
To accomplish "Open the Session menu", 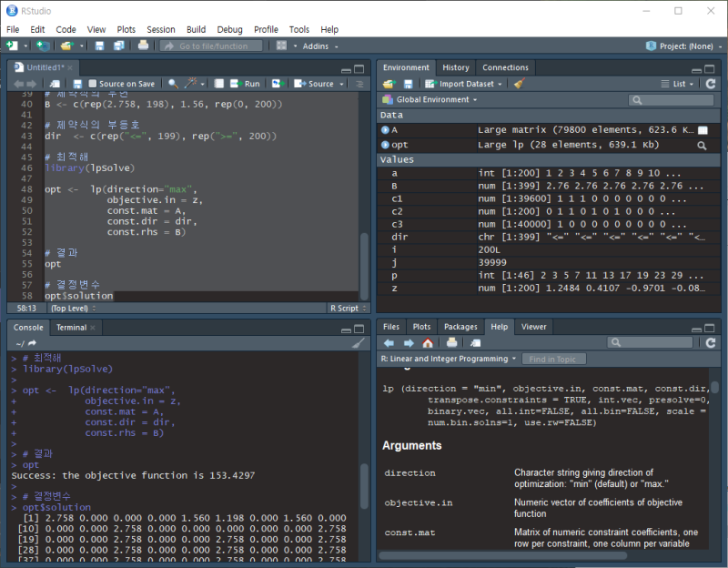I will (x=160, y=29).
